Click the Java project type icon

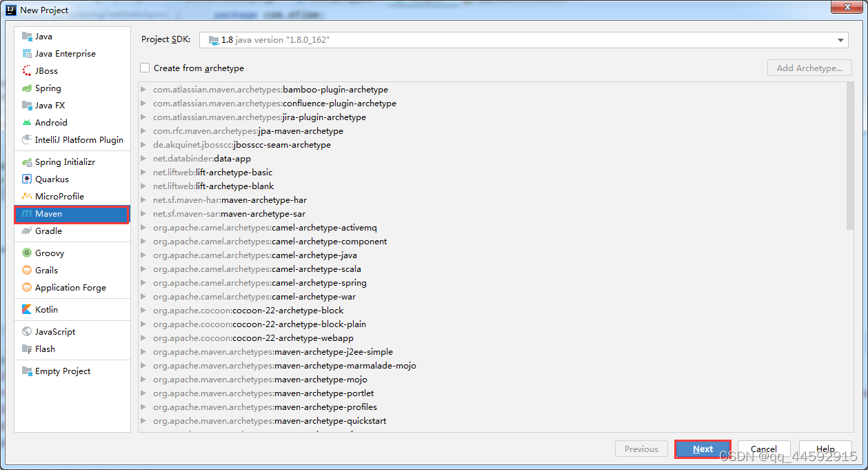(27, 37)
